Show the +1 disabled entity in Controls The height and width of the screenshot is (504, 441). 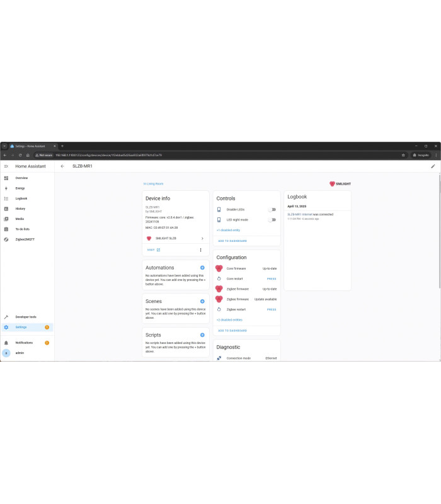[x=228, y=230]
